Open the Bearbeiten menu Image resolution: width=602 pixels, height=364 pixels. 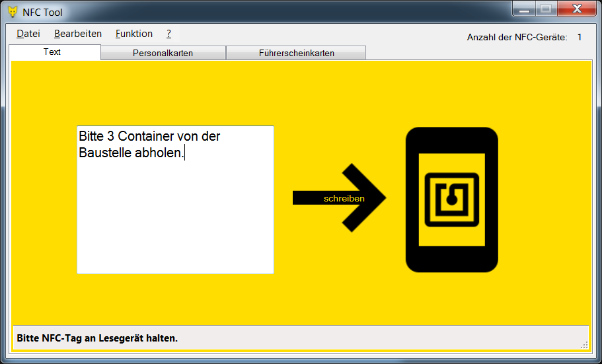click(x=78, y=34)
